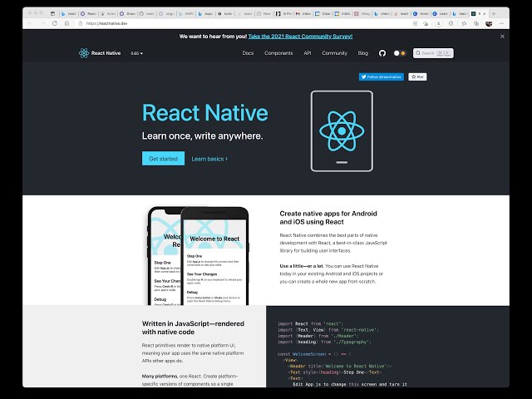Click the large React Native hero heading
Image resolution: width=532 pixels, height=399 pixels.
205,113
